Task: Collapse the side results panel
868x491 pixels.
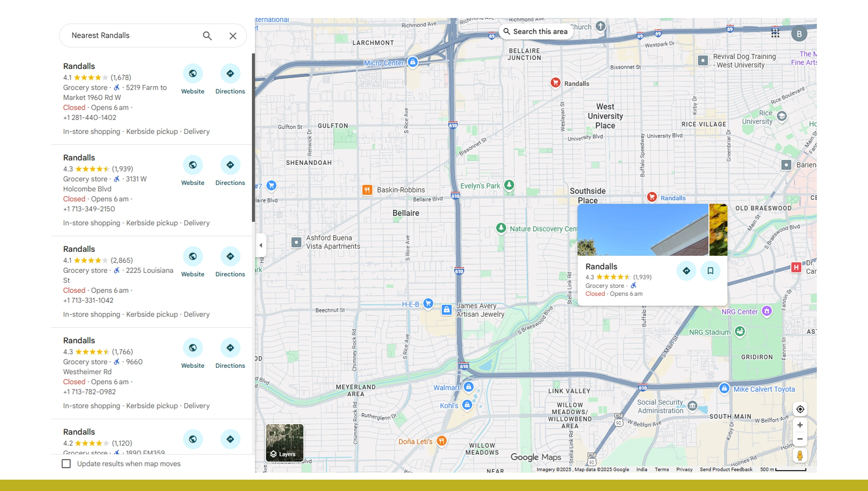Action: click(x=260, y=245)
